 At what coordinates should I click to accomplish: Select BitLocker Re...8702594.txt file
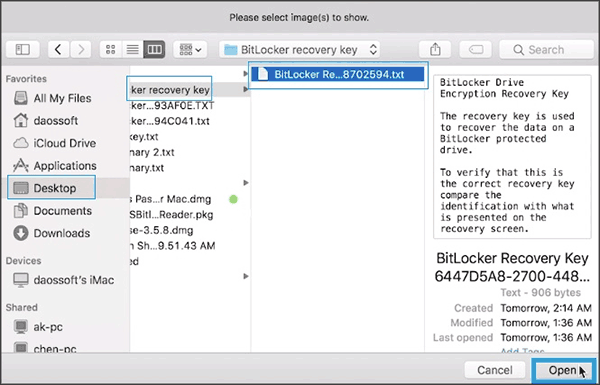pos(338,74)
